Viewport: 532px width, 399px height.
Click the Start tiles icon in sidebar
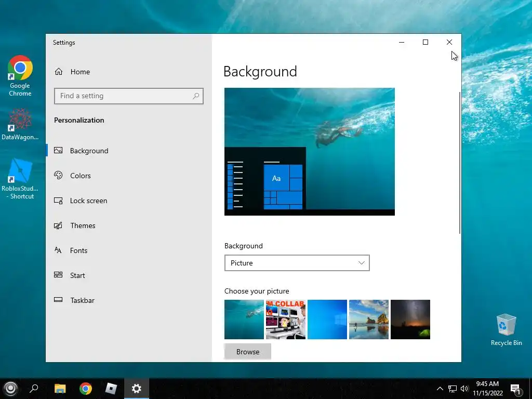58,275
